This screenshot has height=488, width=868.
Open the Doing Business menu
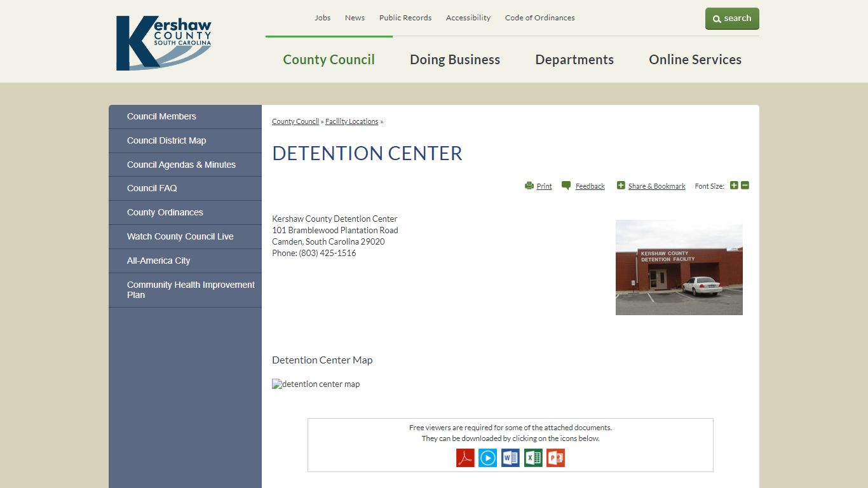click(x=455, y=60)
